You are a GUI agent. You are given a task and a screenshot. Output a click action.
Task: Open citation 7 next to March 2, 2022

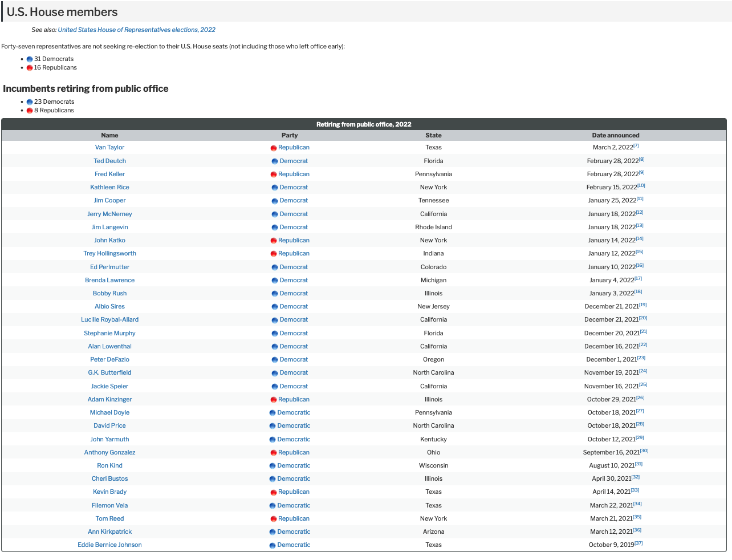tap(636, 146)
